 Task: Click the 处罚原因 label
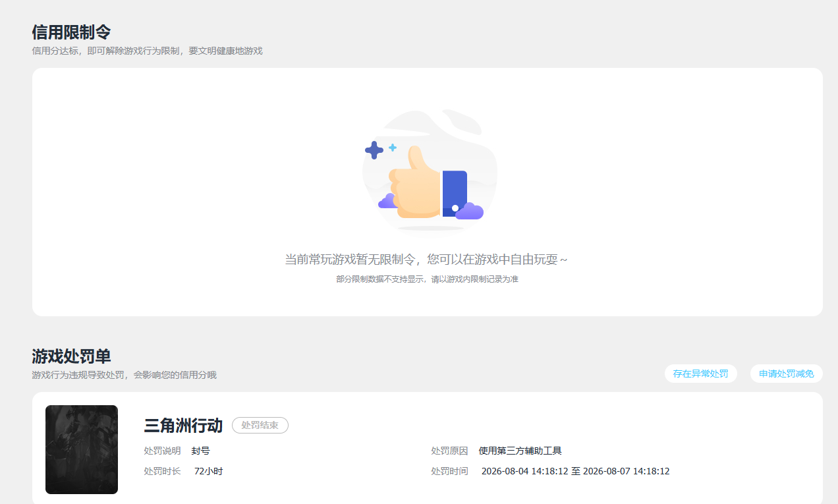coord(449,451)
